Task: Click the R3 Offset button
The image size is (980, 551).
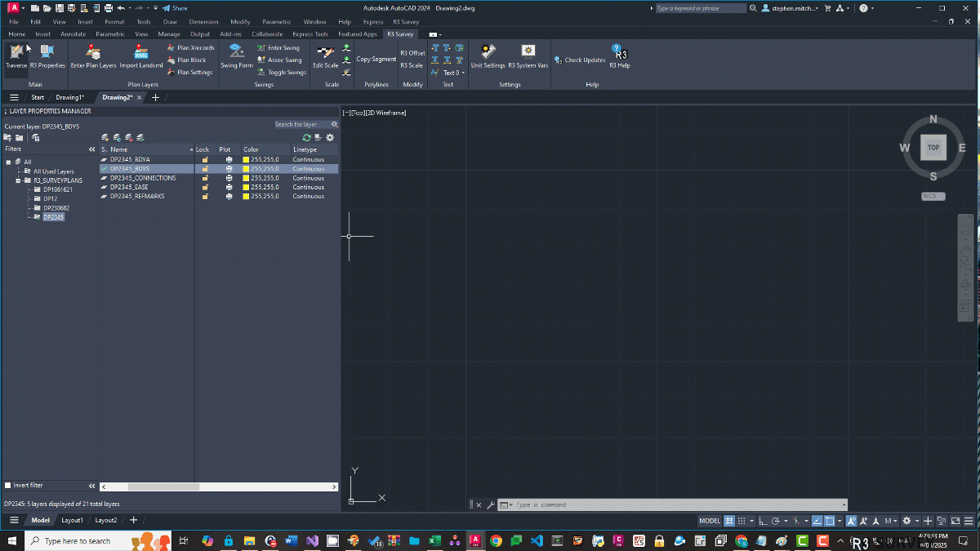Action: click(x=412, y=53)
